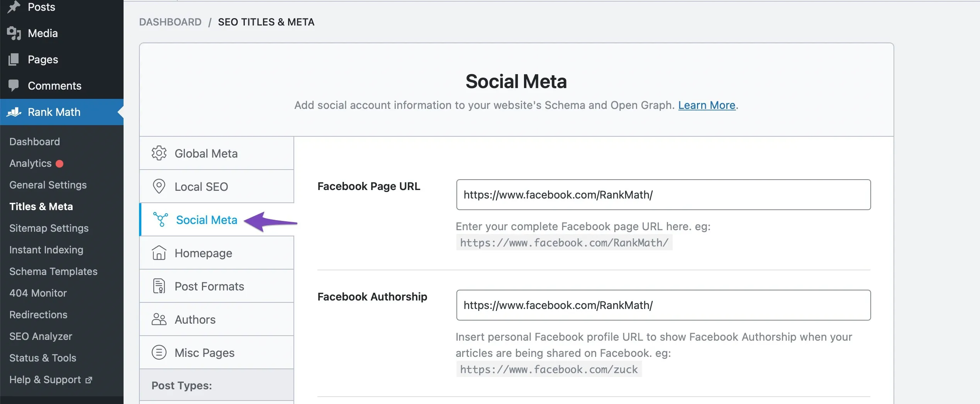Open Schema Templates submenu

coord(53,272)
